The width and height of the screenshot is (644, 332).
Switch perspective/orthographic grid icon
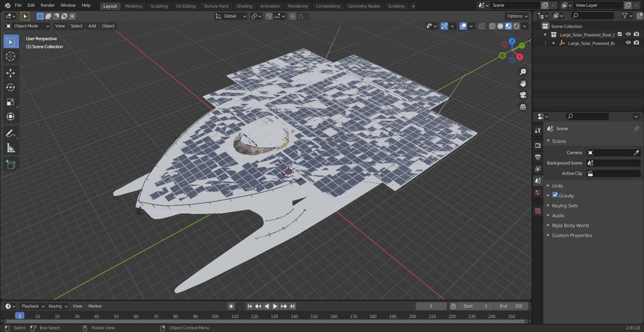523,107
